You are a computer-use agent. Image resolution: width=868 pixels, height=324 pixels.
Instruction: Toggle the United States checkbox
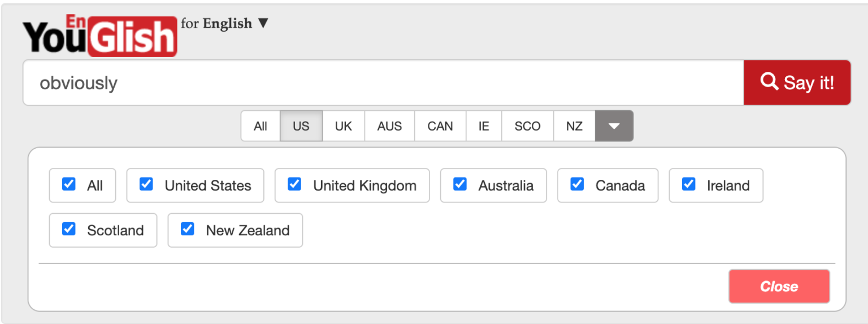(x=146, y=184)
